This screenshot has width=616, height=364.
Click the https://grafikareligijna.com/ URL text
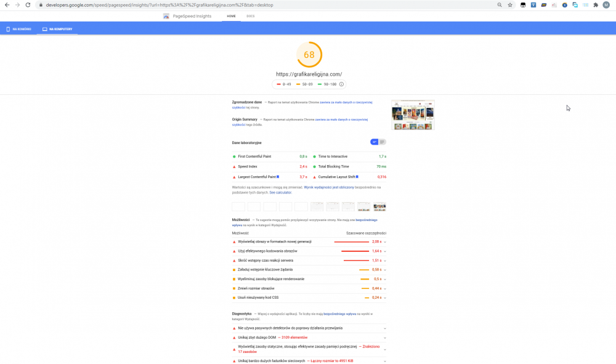(x=309, y=74)
